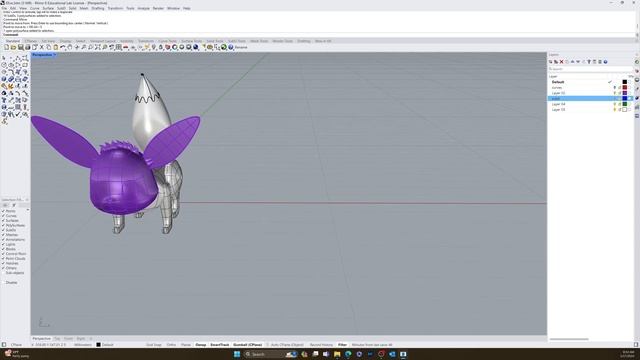Click the Move layer up arrow icon
640x360 pixels.
[x=573, y=62]
